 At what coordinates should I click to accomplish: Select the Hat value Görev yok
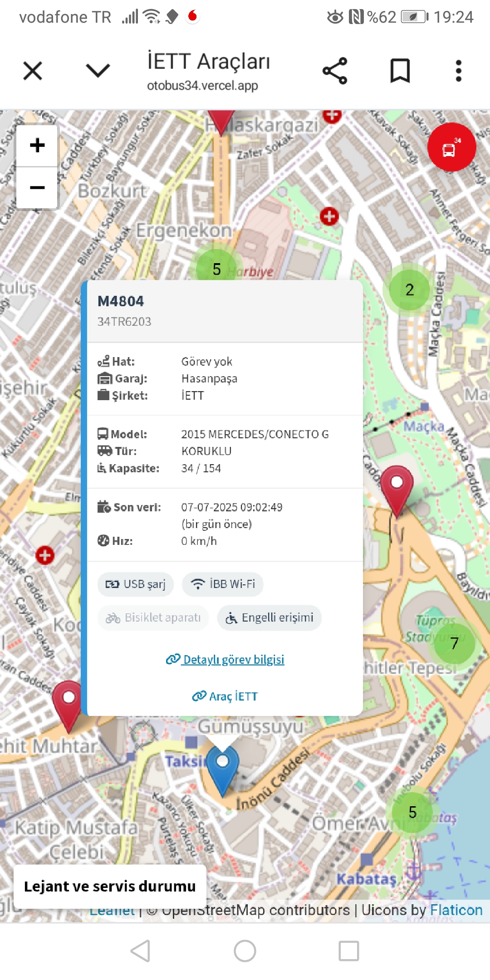tap(207, 362)
